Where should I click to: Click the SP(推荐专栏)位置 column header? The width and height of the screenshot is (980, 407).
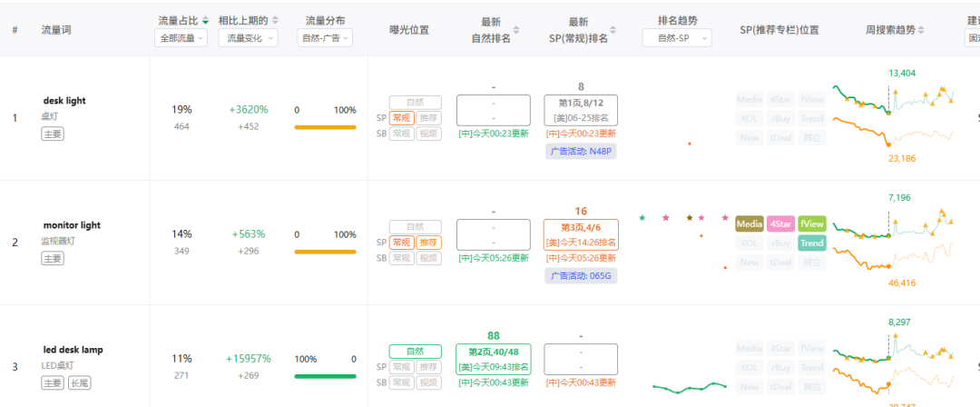(x=779, y=29)
